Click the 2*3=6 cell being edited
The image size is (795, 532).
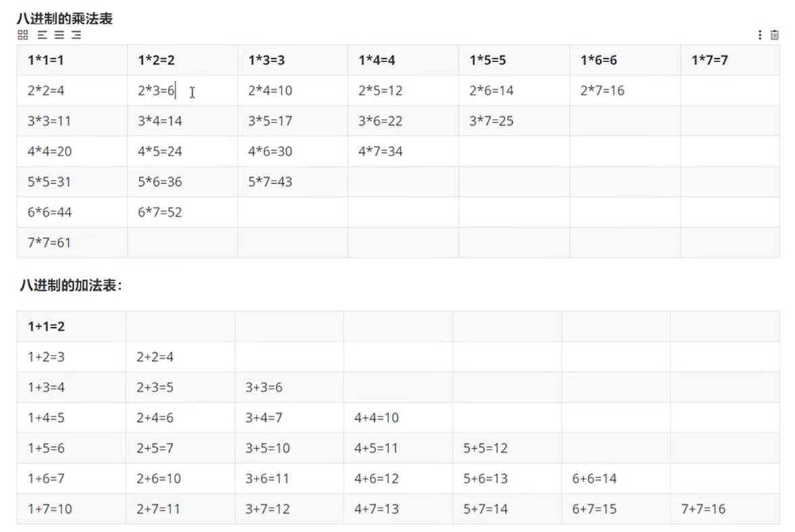(182, 91)
